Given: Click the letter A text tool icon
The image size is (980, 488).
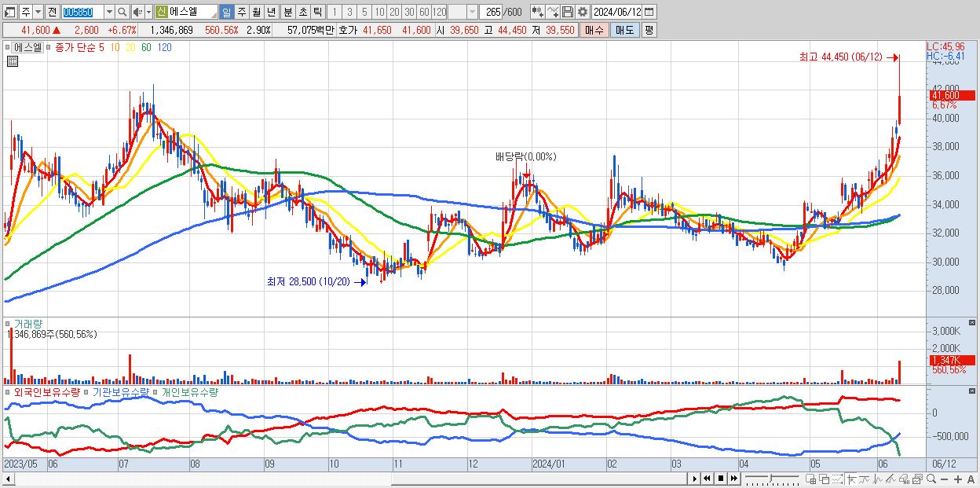Looking at the screenshot, I should [971, 479].
